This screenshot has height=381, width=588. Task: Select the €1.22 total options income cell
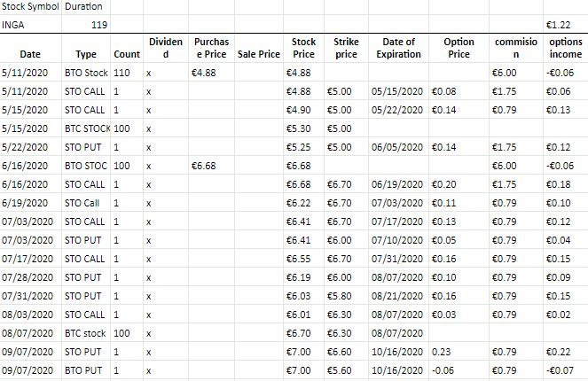pyautogui.click(x=565, y=24)
